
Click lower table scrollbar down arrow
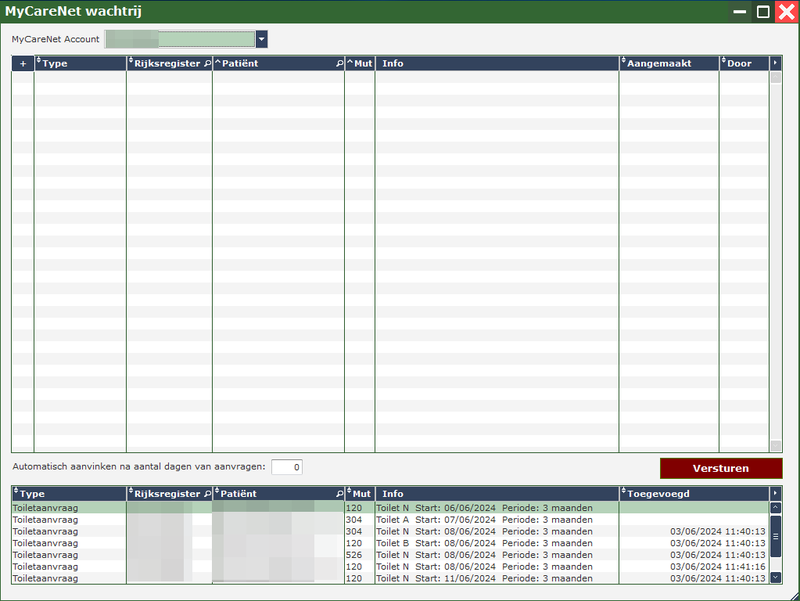(x=776, y=578)
